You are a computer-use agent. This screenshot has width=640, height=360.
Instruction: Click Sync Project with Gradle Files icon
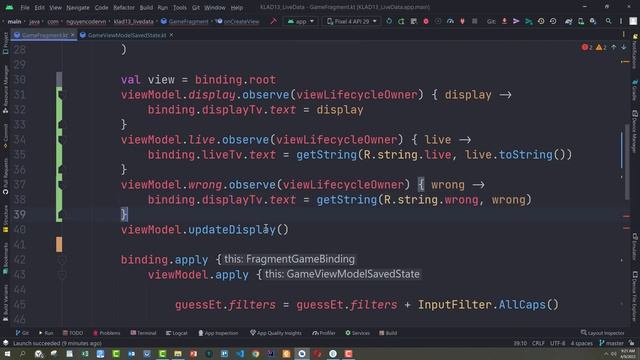click(568, 21)
